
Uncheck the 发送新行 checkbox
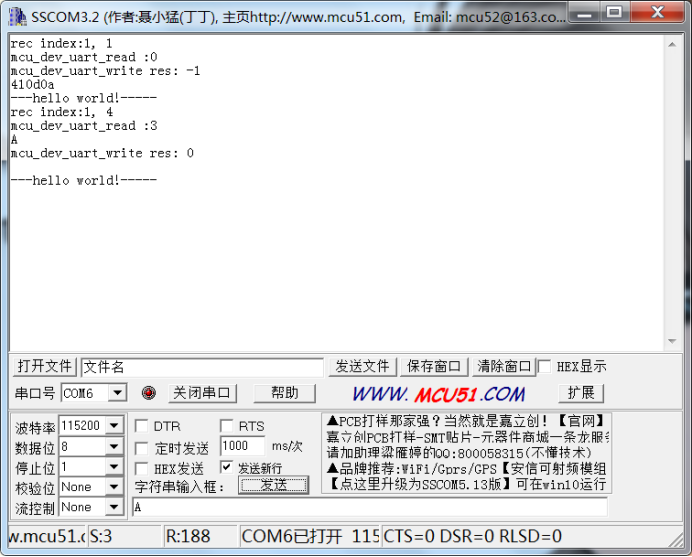click(226, 467)
